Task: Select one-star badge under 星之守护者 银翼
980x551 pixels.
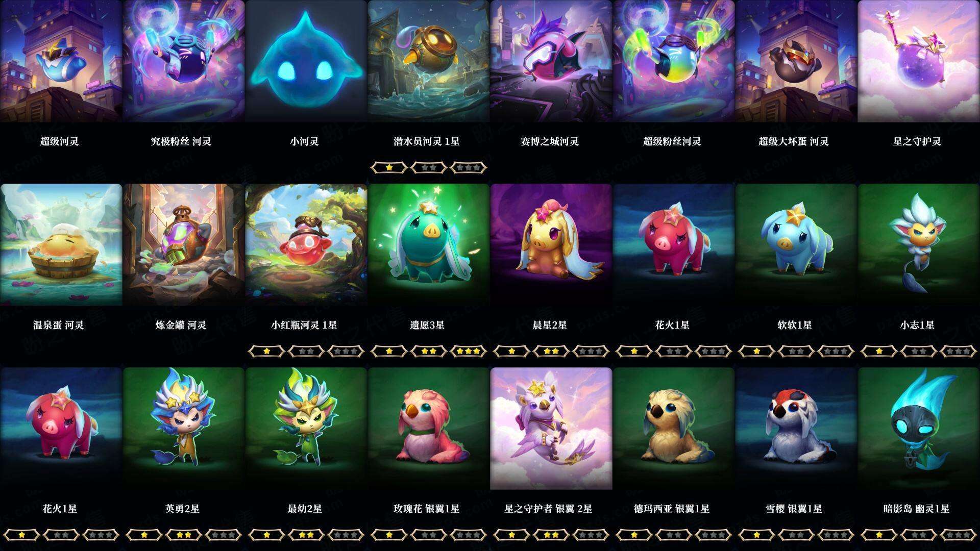Action: [511, 535]
